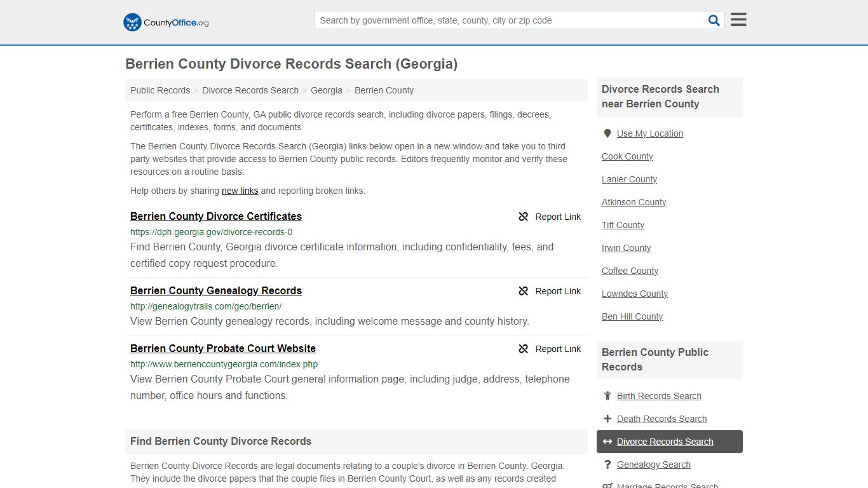Report Link for Probate Court Website
Viewport: 868px width, 488px height.
tap(558, 349)
